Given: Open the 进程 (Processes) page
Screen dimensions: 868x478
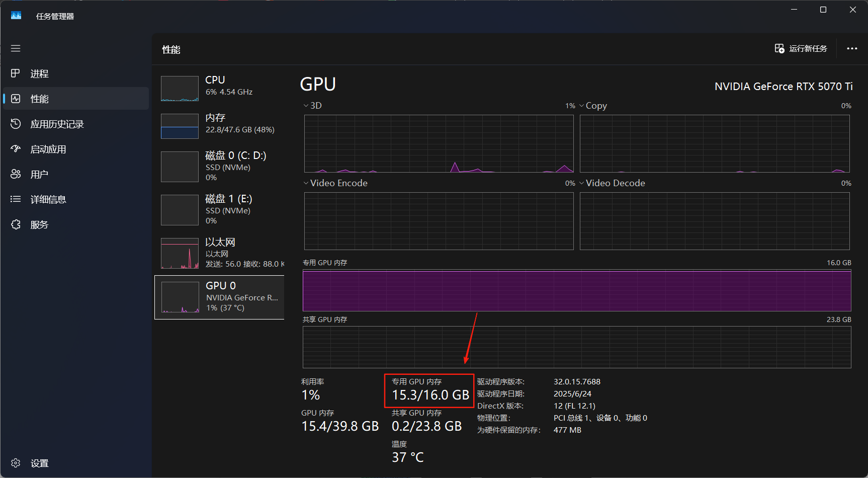Looking at the screenshot, I should [x=39, y=73].
